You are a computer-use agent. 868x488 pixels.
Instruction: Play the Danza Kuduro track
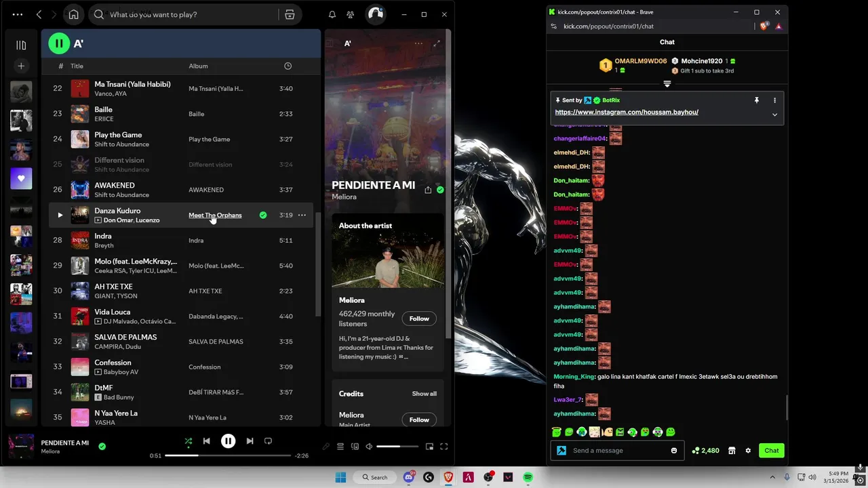click(60, 216)
